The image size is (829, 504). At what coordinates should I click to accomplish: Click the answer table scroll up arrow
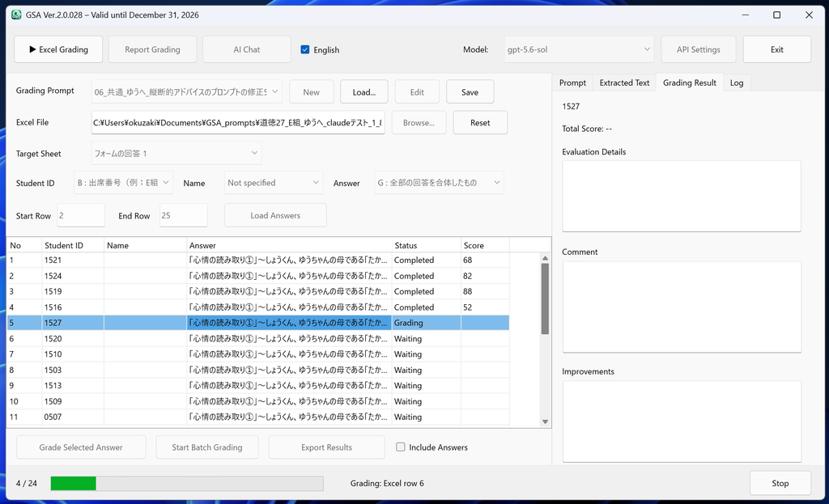click(x=545, y=258)
